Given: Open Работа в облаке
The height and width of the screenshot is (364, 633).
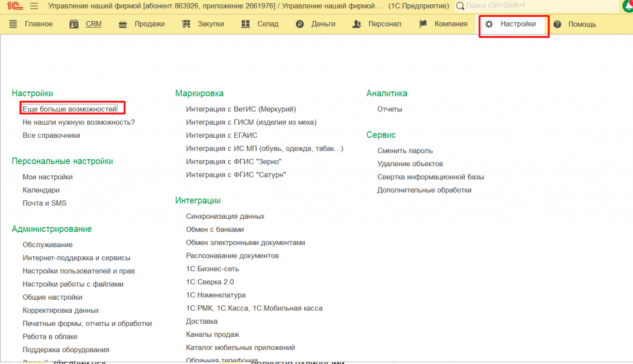Looking at the screenshot, I should 50,337.
